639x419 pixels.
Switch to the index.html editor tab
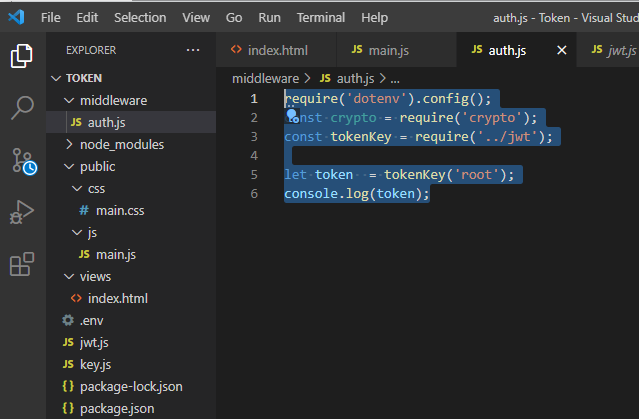pos(276,50)
